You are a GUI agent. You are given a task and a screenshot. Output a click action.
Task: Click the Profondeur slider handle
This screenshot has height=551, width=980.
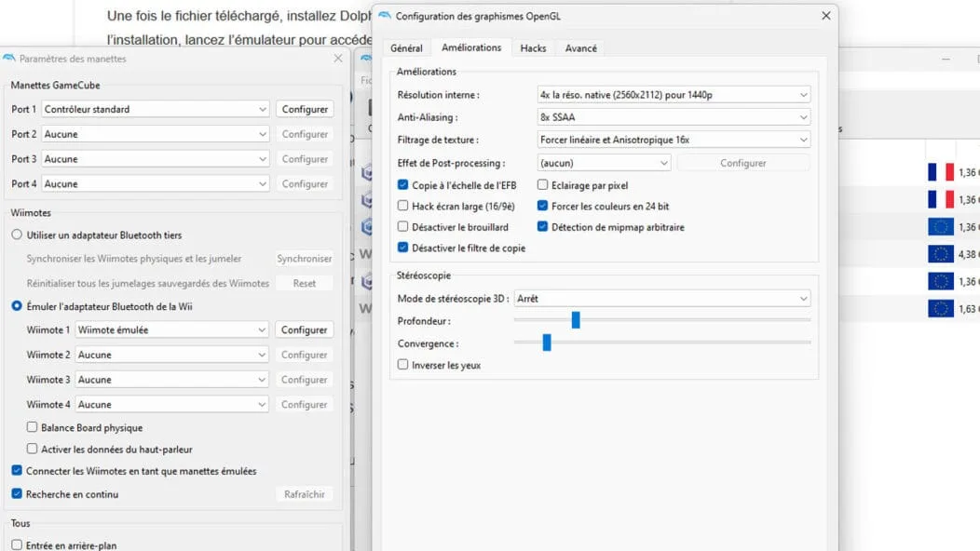[x=576, y=320]
